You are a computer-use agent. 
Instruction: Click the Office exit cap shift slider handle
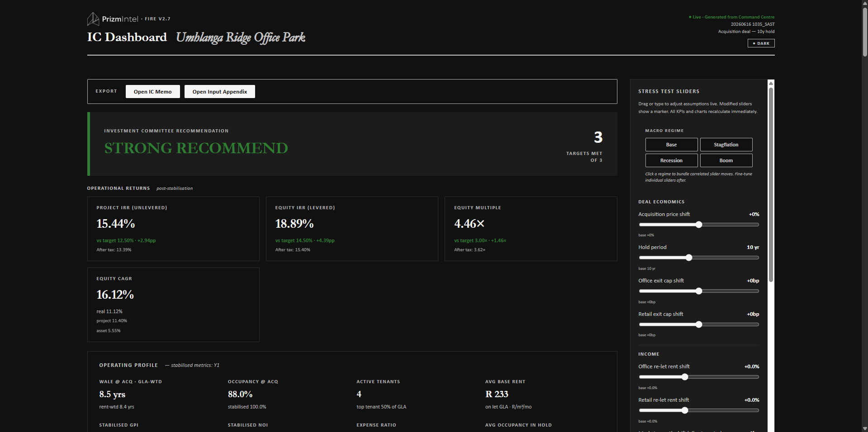pos(699,291)
